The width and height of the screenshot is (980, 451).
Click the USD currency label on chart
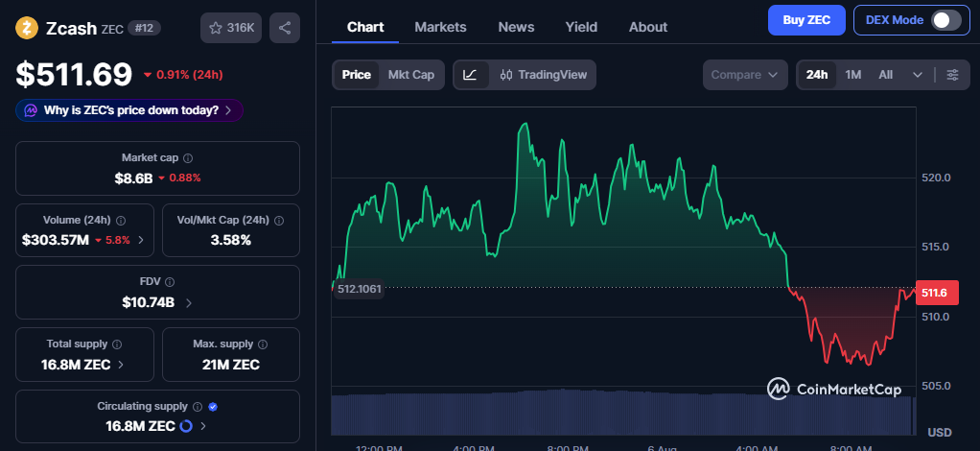(940, 432)
